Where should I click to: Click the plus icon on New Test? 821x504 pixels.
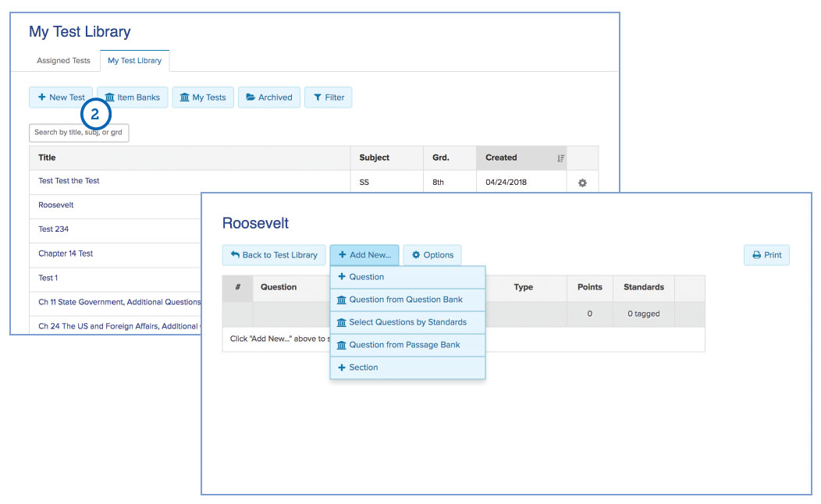(42, 97)
